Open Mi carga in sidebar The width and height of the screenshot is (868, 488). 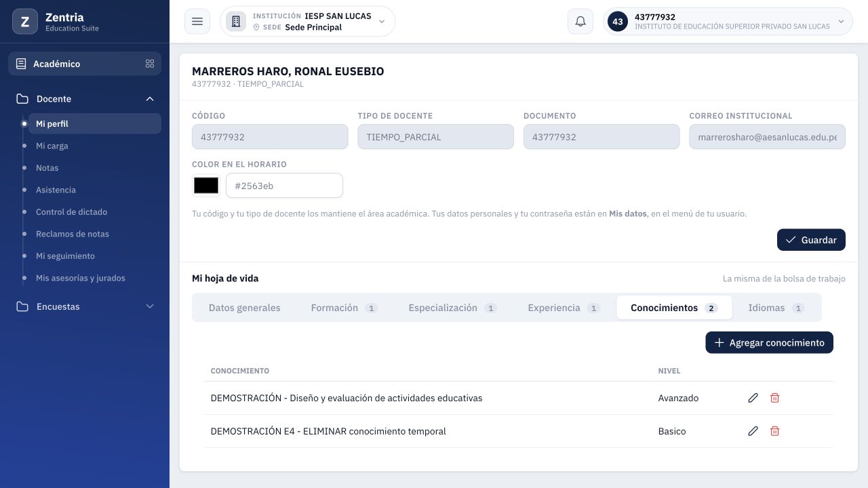pyautogui.click(x=52, y=146)
